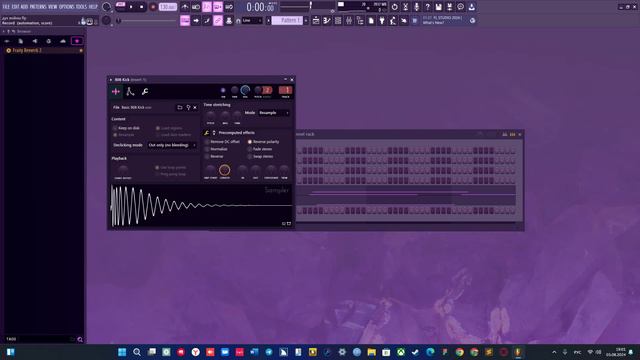Click browser's files page icon
Screen dimensions: 640x360
20,41
